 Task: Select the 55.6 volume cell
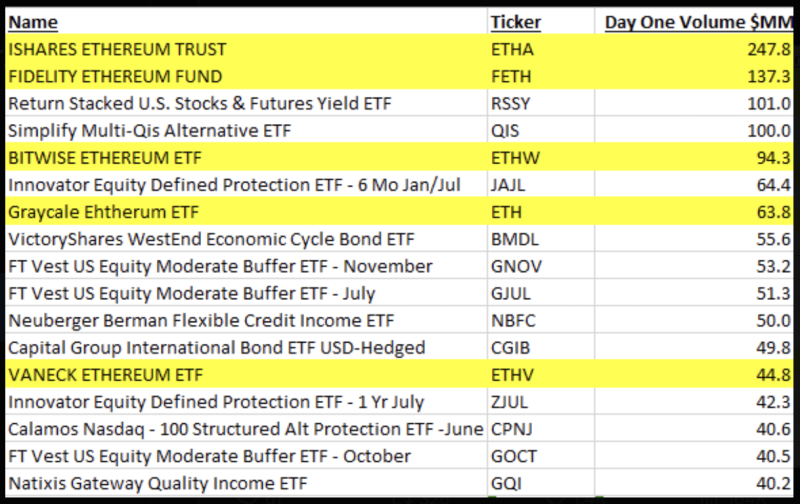click(694, 239)
